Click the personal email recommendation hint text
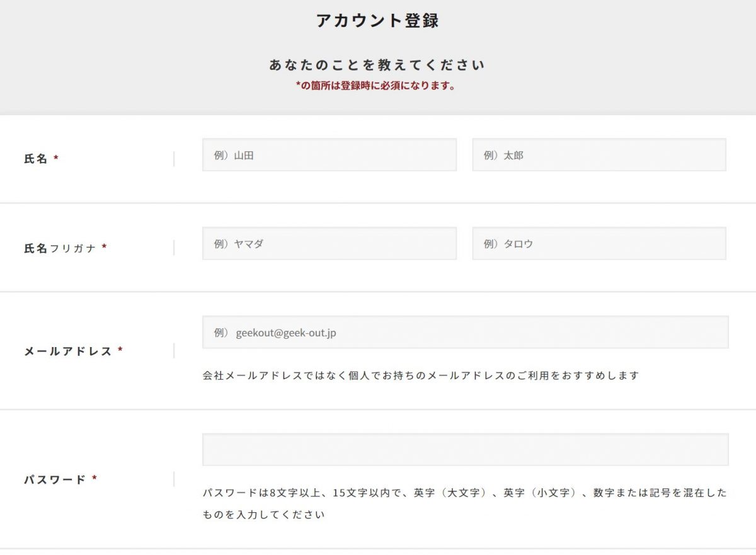The height and width of the screenshot is (555, 756). point(421,375)
